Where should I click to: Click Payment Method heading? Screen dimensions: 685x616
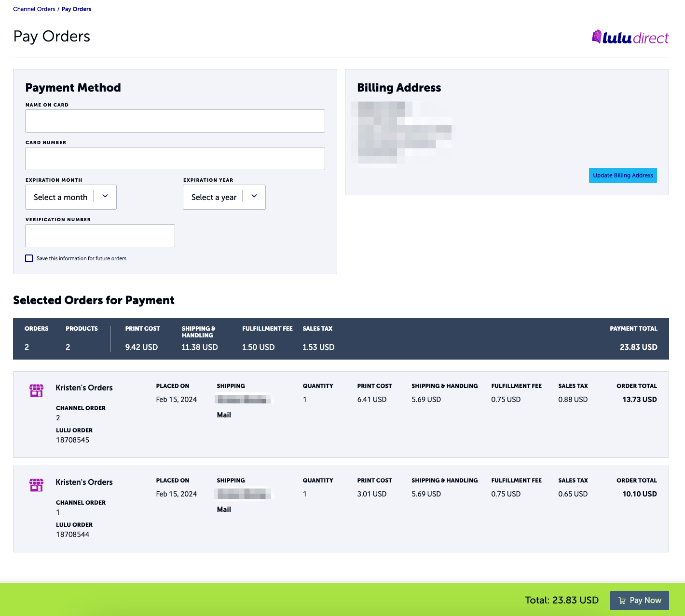[x=73, y=88]
